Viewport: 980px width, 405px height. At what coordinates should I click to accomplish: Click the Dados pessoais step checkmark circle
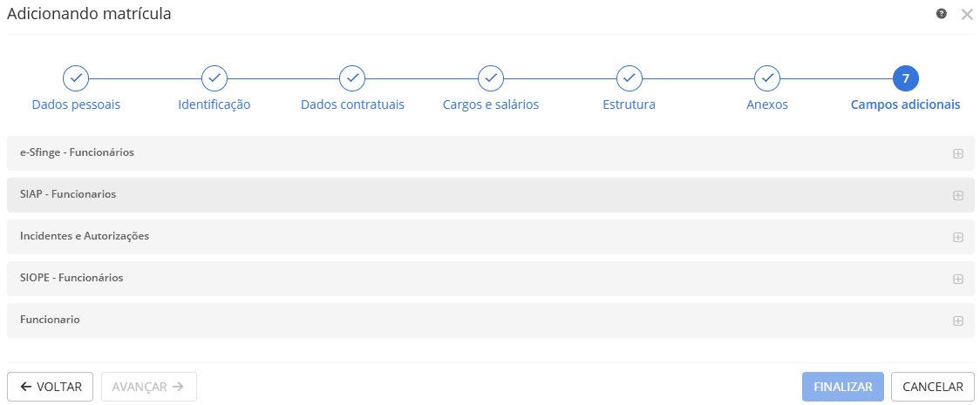coord(76,78)
